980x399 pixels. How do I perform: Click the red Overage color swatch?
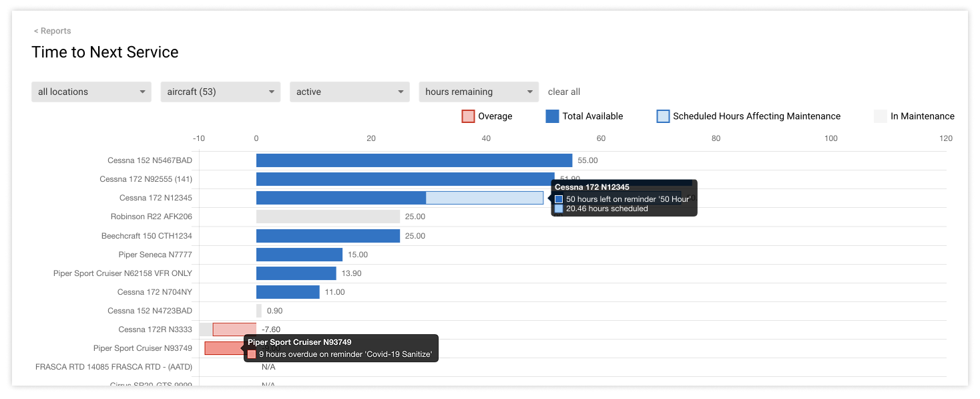click(467, 116)
